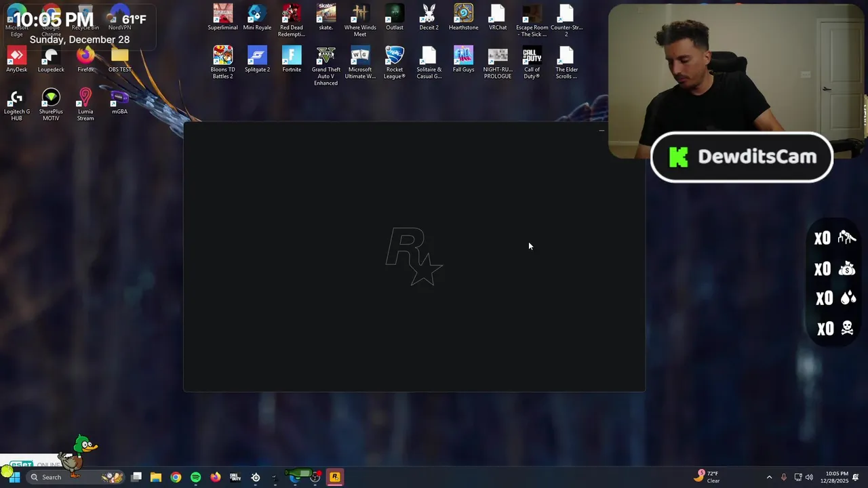Open File Explorer from the taskbar
The width and height of the screenshot is (868, 488).
click(156, 477)
